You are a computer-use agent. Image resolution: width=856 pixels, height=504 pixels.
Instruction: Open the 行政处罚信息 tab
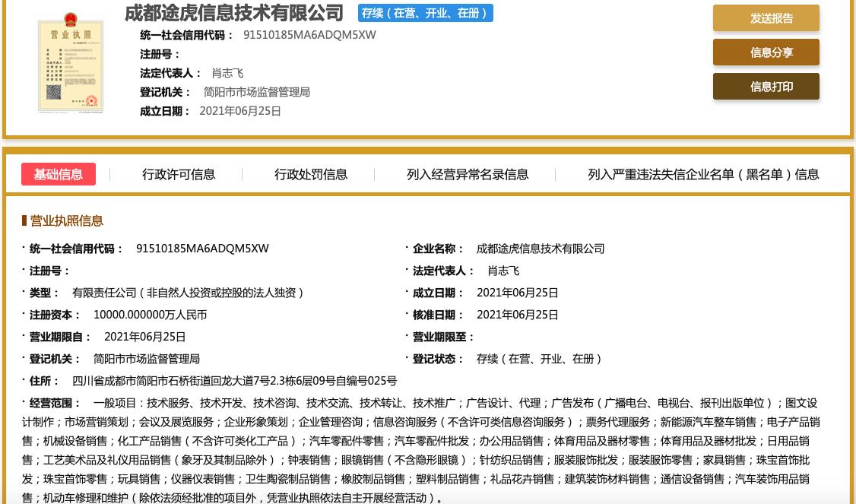[311, 174]
